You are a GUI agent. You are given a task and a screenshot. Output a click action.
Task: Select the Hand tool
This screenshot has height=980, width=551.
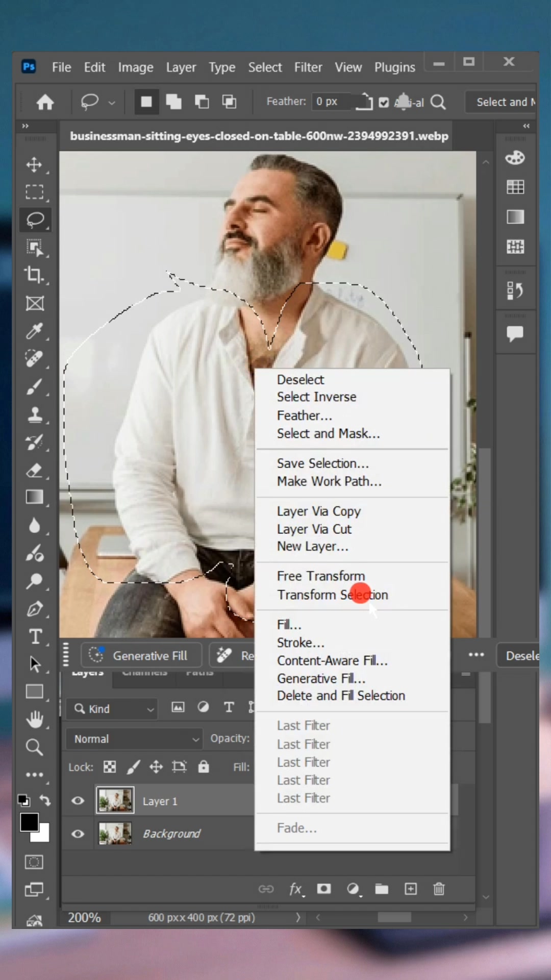[34, 720]
